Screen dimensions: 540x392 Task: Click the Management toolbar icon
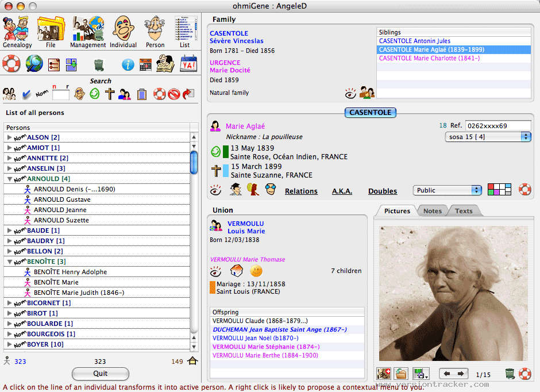[x=88, y=31]
